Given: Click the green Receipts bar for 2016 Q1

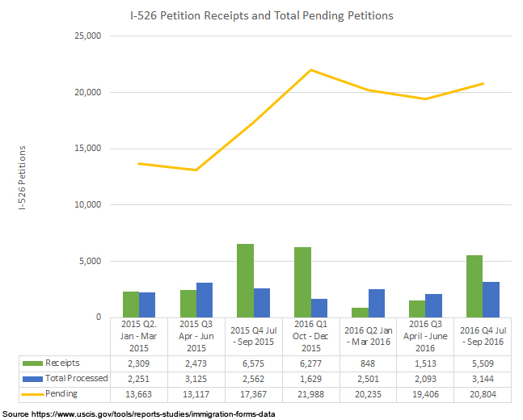Looking at the screenshot, I should (302, 282).
